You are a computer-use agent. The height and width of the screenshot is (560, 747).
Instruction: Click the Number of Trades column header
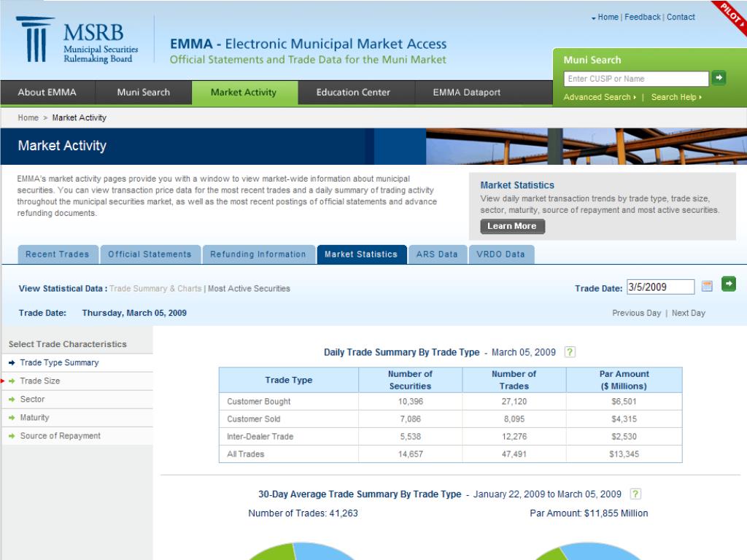point(514,380)
